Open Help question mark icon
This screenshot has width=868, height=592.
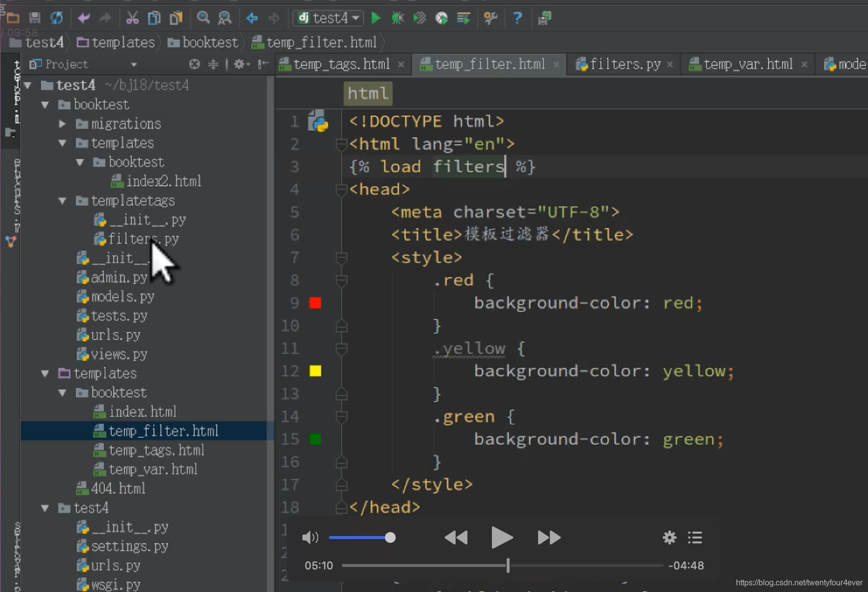[517, 18]
